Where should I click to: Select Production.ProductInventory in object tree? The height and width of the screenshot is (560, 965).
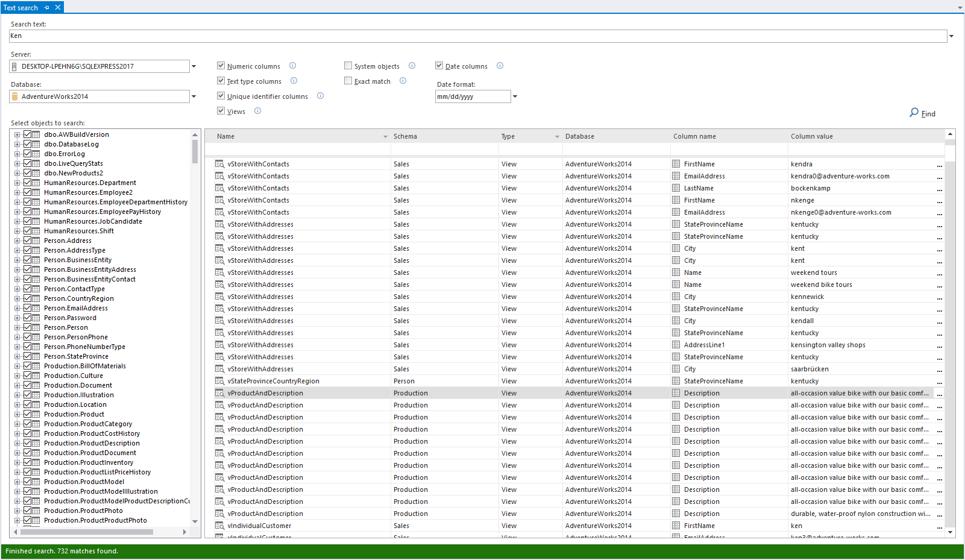[x=89, y=462]
